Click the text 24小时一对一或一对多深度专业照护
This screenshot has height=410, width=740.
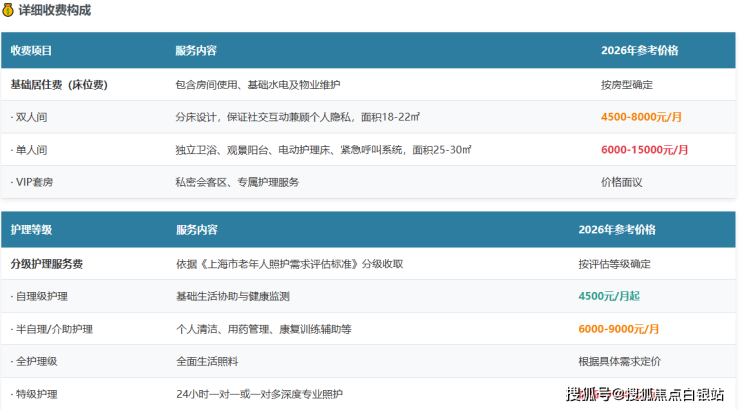pyautogui.click(x=260, y=394)
